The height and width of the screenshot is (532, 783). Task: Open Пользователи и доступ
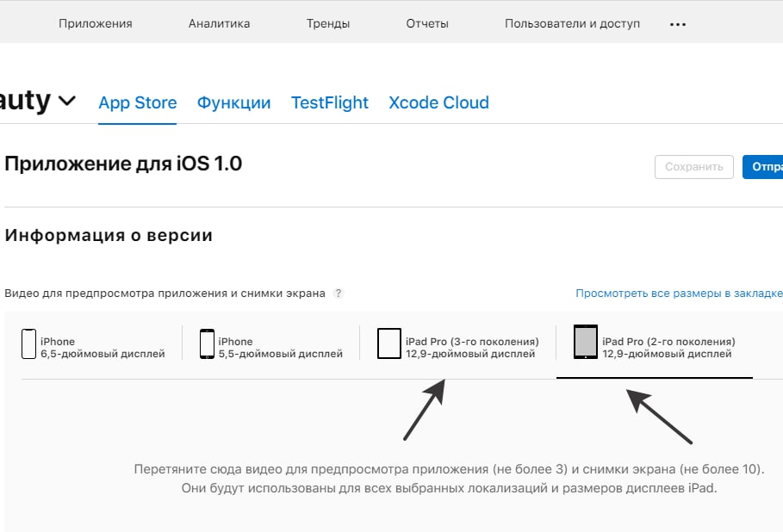[572, 23]
